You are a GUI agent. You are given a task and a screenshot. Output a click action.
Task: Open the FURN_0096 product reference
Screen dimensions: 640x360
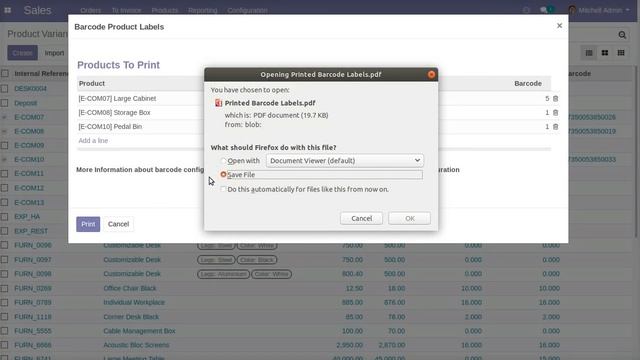coord(33,245)
